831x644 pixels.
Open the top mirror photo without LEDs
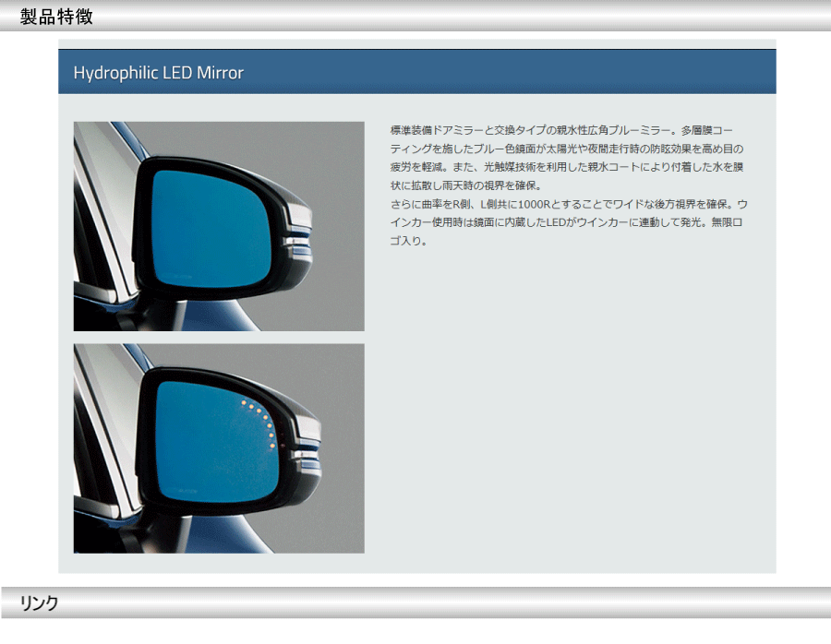[x=219, y=226]
